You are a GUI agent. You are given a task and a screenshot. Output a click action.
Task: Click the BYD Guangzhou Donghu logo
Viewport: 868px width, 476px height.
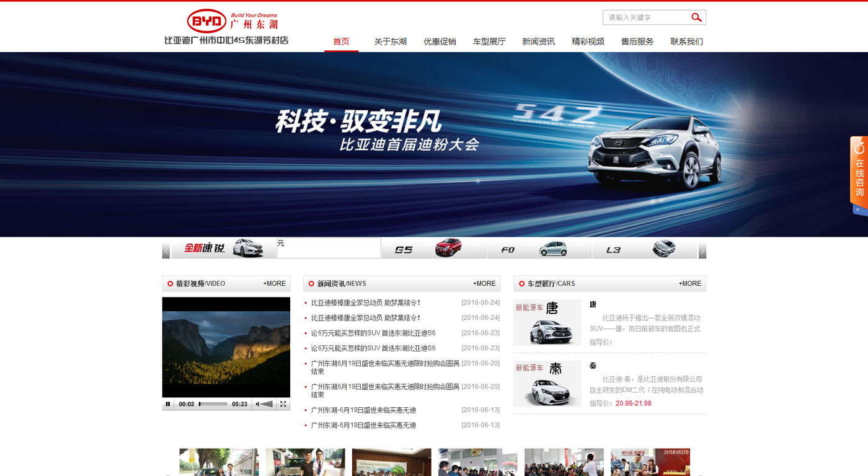pos(226,27)
